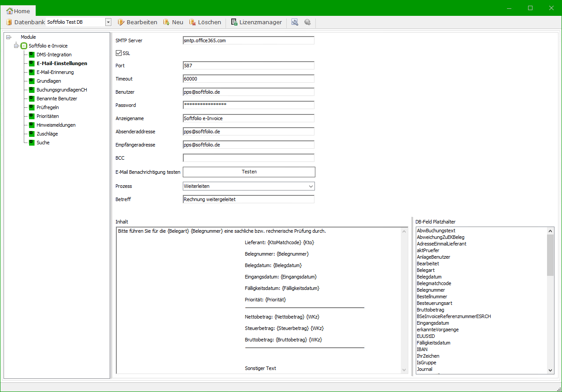Click the 'Sonstiger Text' line in Inhalt
Screen dimensions: 562x392
(260, 368)
